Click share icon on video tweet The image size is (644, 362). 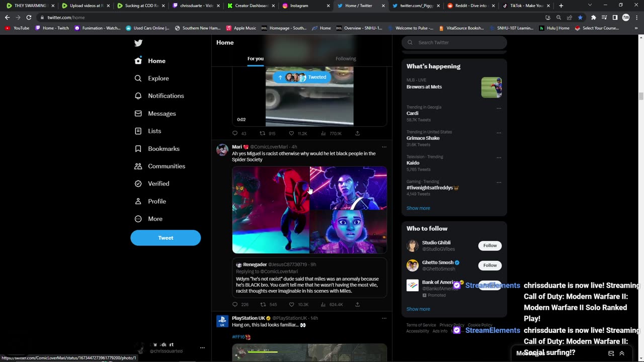[357, 134]
